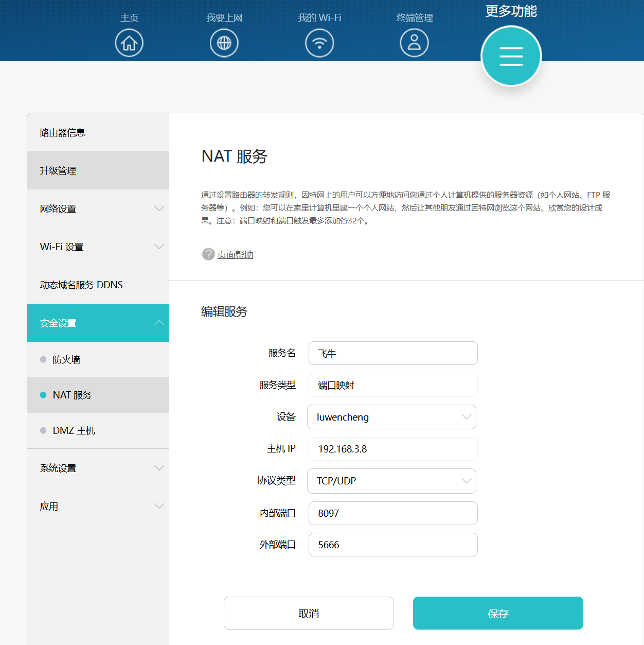Click the 我的 Wi-Fi tab label

(x=319, y=18)
